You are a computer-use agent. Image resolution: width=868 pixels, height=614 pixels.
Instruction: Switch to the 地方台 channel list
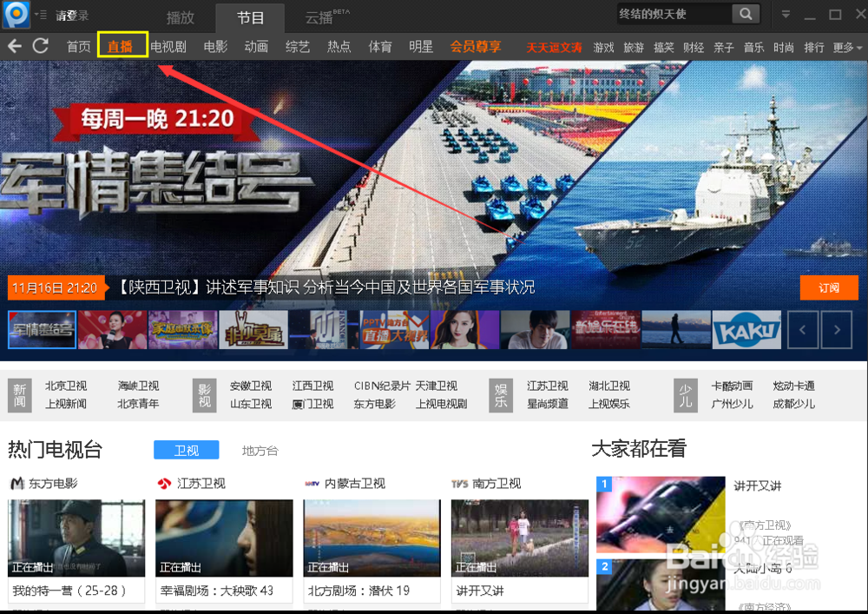click(259, 450)
